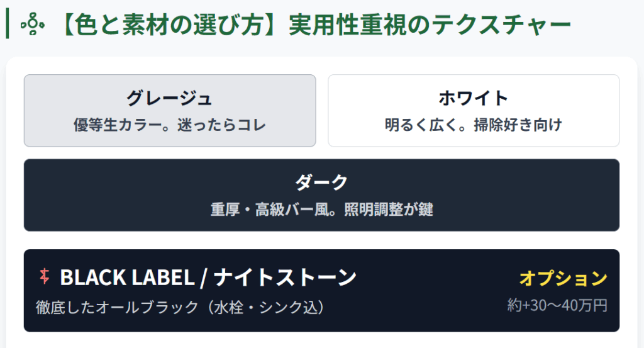
Task: Click the ナイトストーン text
Action: coord(286,277)
